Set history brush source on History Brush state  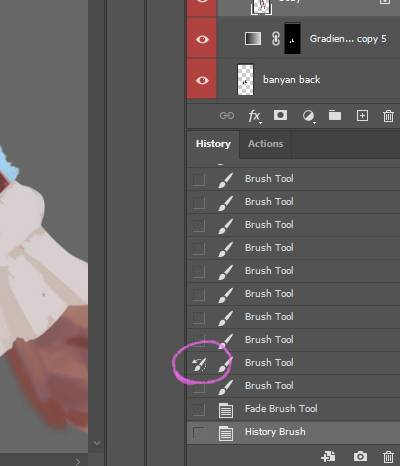click(199, 432)
